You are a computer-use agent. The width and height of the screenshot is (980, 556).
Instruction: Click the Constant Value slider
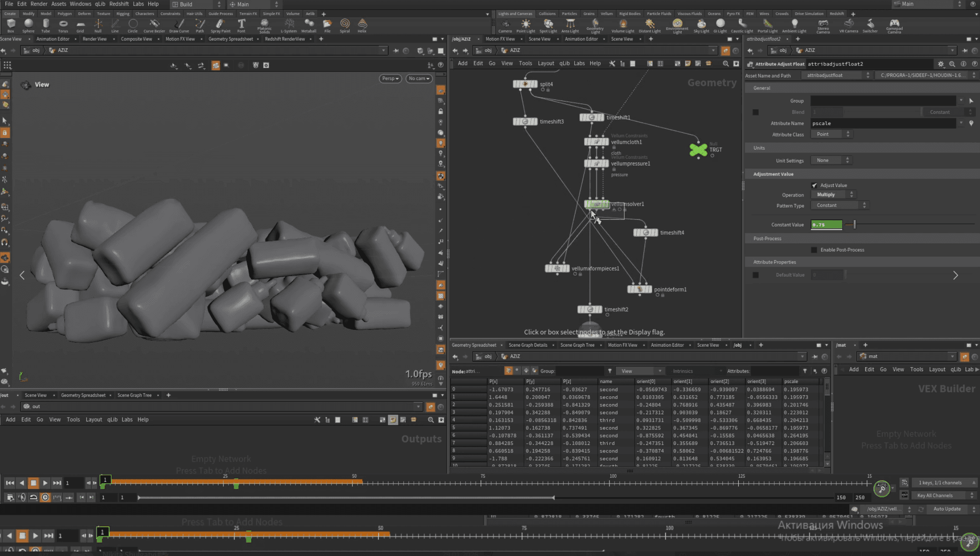(854, 225)
